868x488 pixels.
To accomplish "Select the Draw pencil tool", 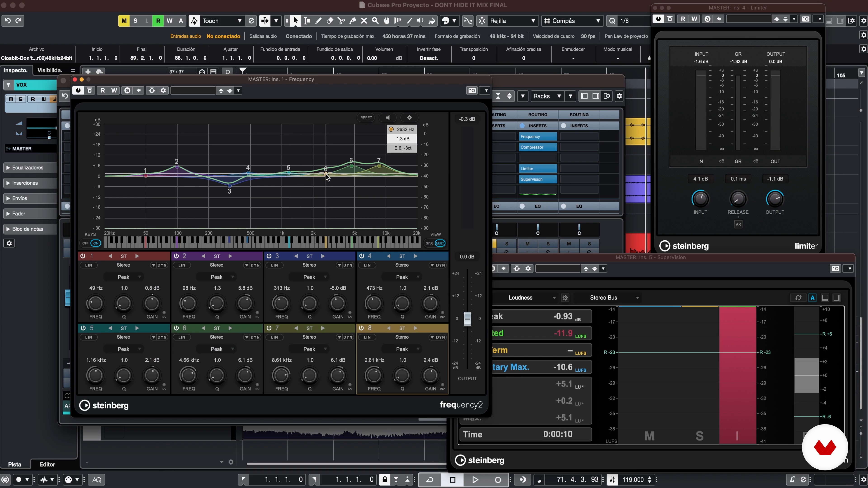I will pyautogui.click(x=318, y=21).
